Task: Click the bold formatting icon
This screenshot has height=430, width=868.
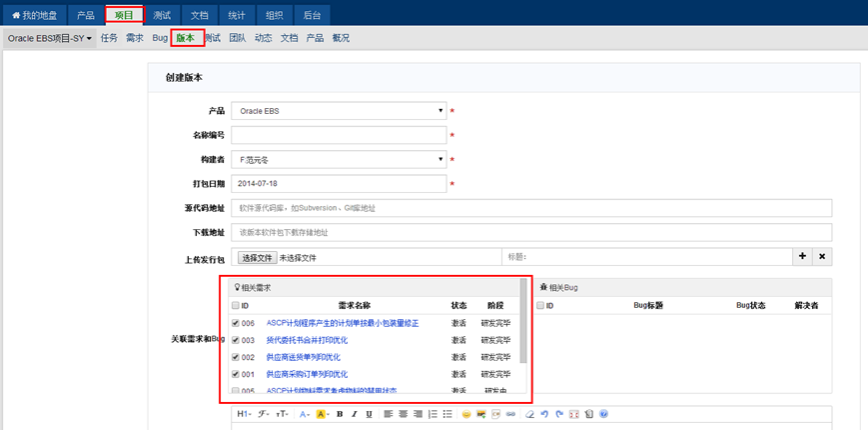Action: pyautogui.click(x=340, y=414)
